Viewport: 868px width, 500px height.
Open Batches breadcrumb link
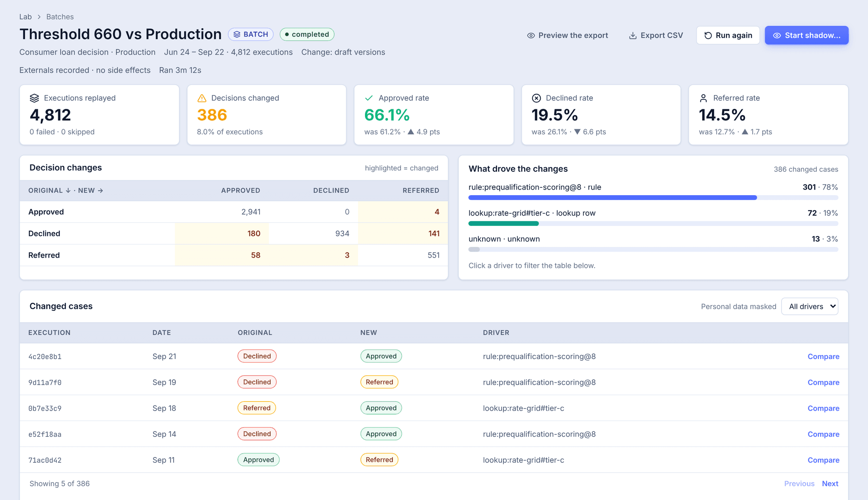(60, 17)
